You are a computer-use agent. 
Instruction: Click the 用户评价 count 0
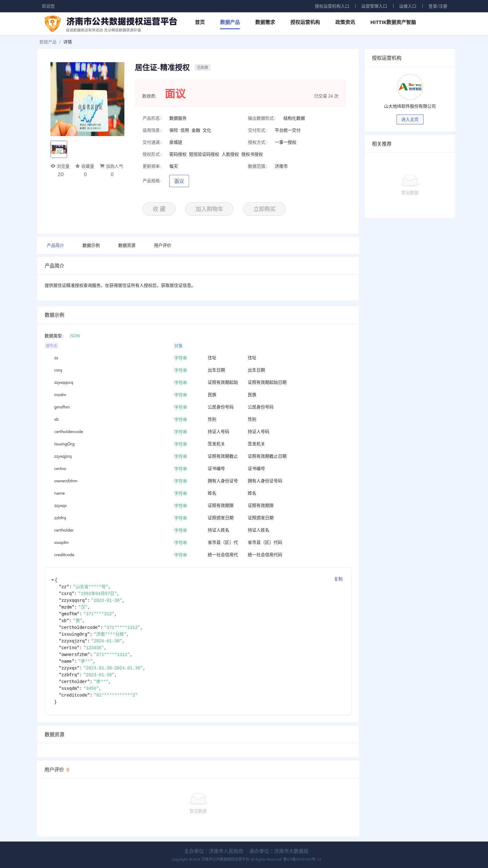(68, 770)
